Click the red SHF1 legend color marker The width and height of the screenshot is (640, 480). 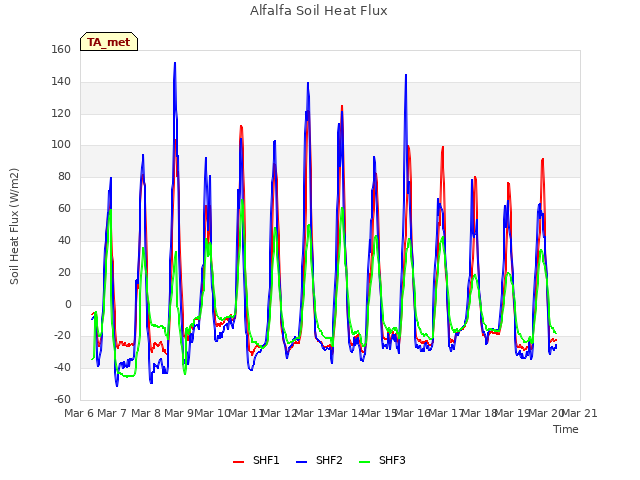point(238,462)
